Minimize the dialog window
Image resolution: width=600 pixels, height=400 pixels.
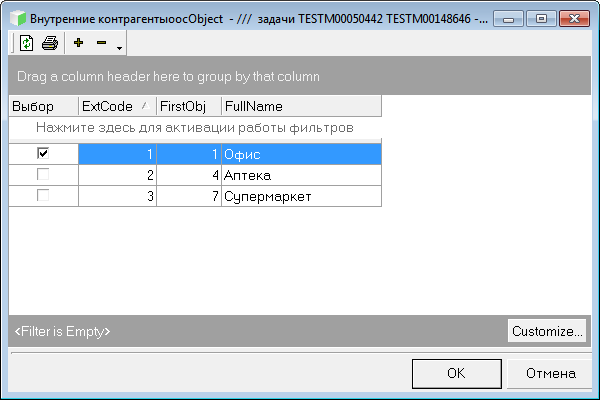[x=508, y=19]
